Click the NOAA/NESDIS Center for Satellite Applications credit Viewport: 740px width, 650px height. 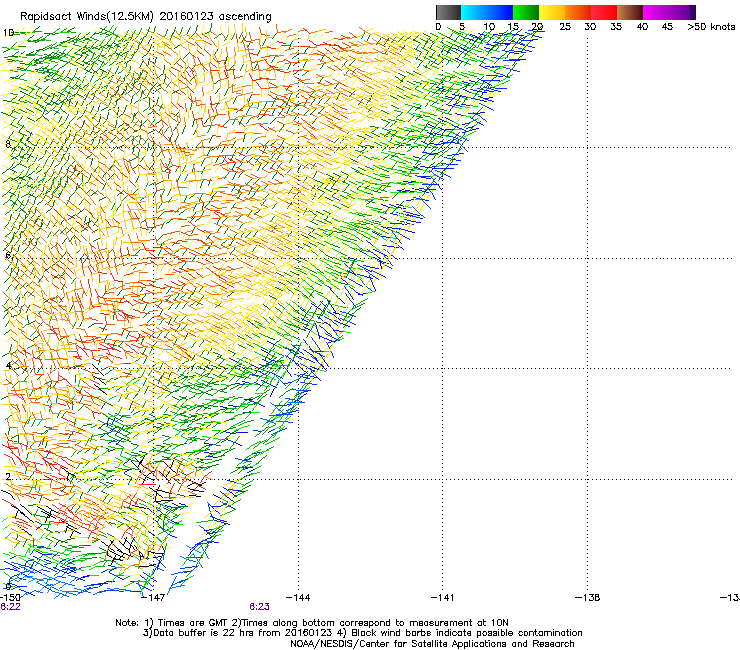click(432, 644)
